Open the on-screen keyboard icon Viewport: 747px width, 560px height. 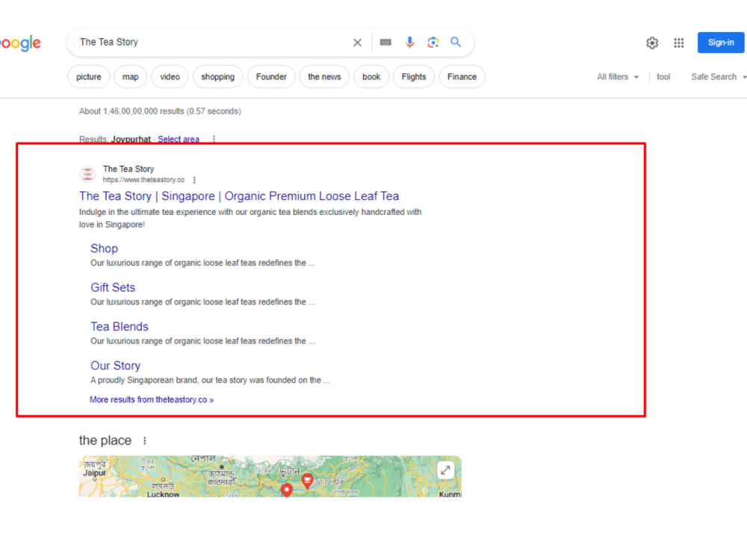[x=385, y=43]
